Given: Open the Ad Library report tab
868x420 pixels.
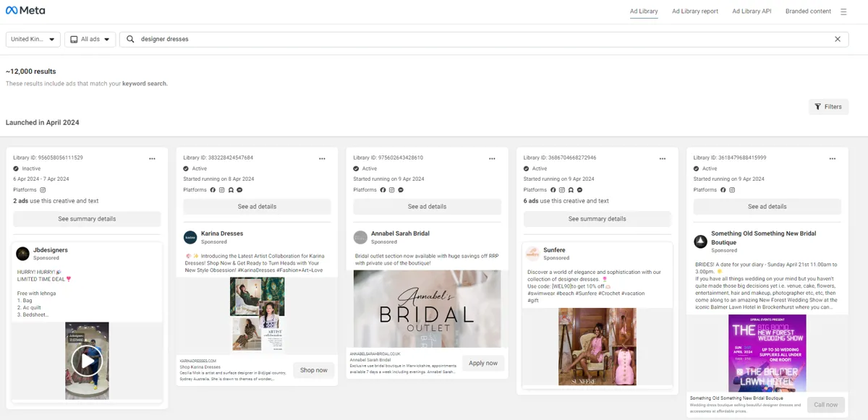Looking at the screenshot, I should coord(695,12).
